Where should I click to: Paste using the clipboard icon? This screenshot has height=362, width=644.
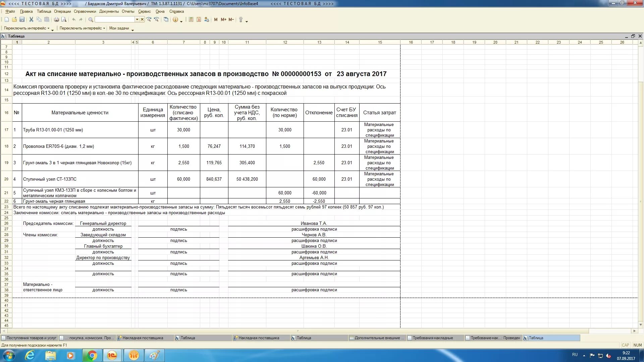(47, 20)
